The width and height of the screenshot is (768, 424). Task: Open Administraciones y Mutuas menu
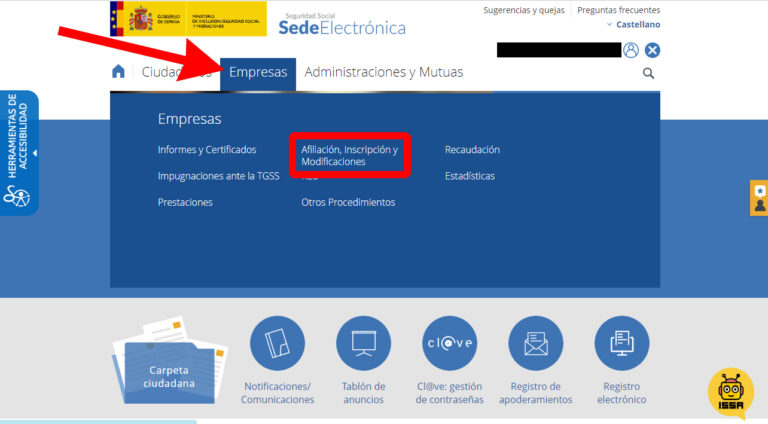click(383, 72)
